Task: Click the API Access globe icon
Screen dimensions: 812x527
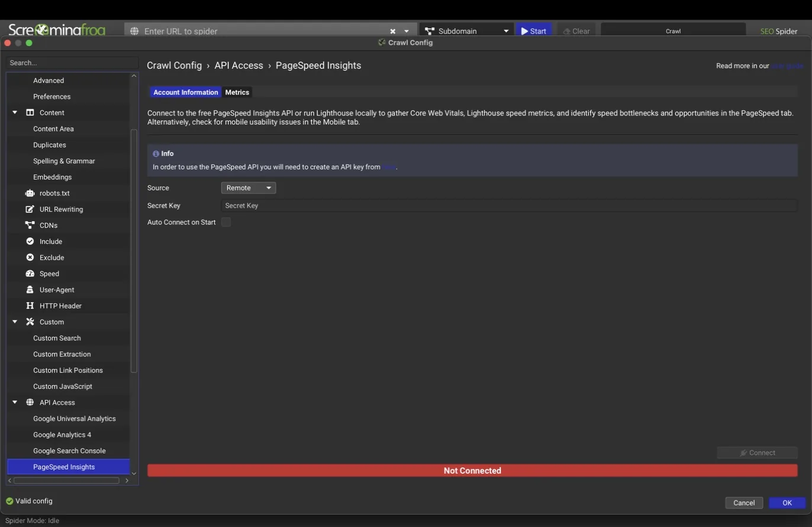Action: point(30,402)
